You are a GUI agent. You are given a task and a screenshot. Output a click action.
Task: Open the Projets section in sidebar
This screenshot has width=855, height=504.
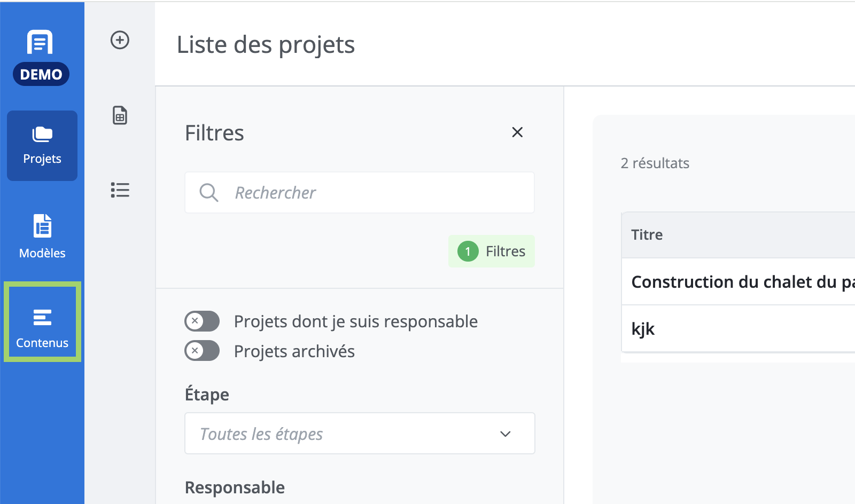(x=42, y=145)
